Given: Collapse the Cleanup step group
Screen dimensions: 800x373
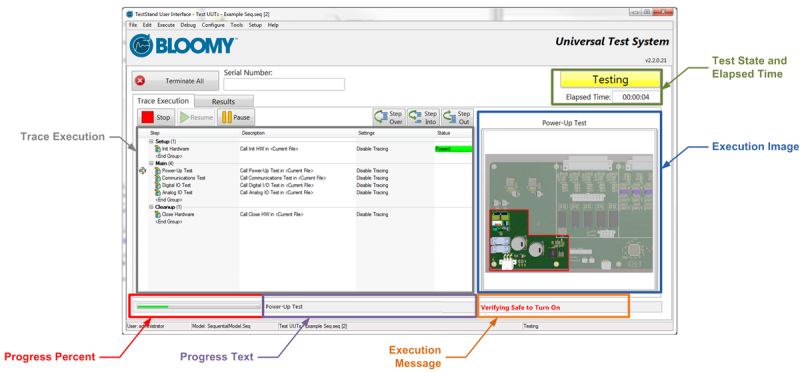Looking at the screenshot, I should pos(152,207).
